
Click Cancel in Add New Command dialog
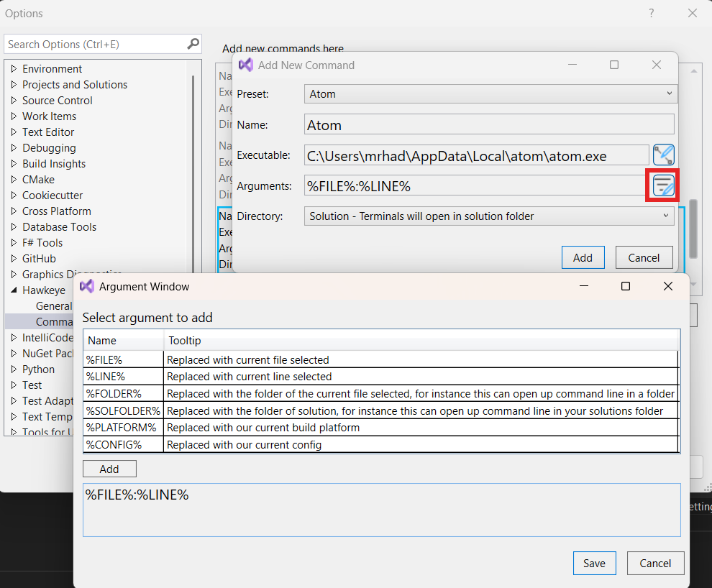tap(644, 257)
